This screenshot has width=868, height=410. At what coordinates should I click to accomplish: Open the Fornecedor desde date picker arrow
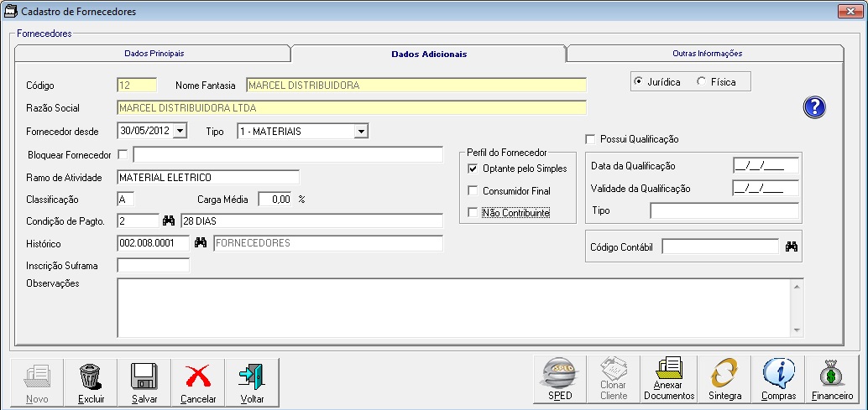click(x=180, y=131)
